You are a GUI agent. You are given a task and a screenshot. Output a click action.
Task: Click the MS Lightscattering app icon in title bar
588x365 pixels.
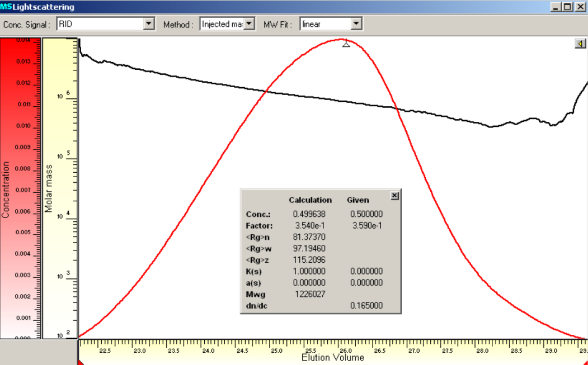tap(6, 6)
